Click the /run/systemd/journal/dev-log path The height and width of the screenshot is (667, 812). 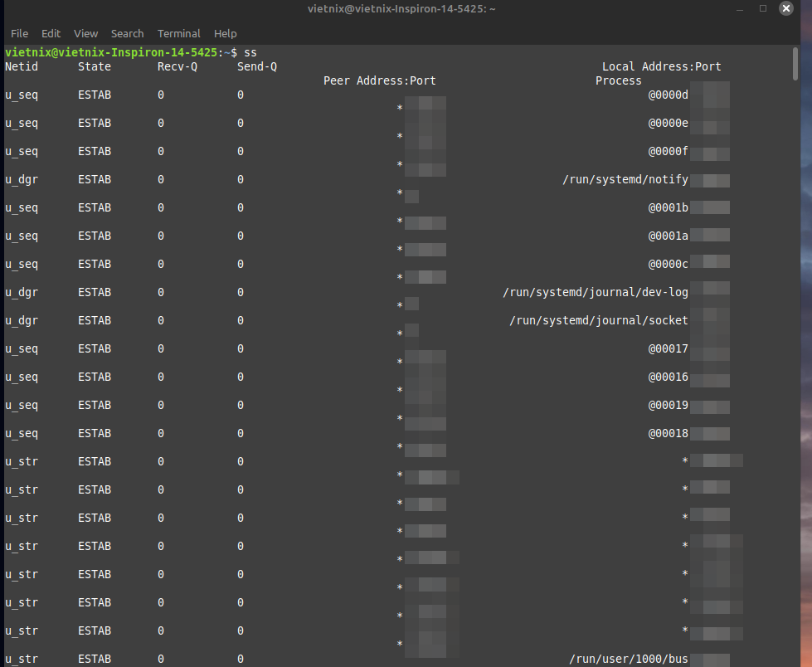coord(596,293)
